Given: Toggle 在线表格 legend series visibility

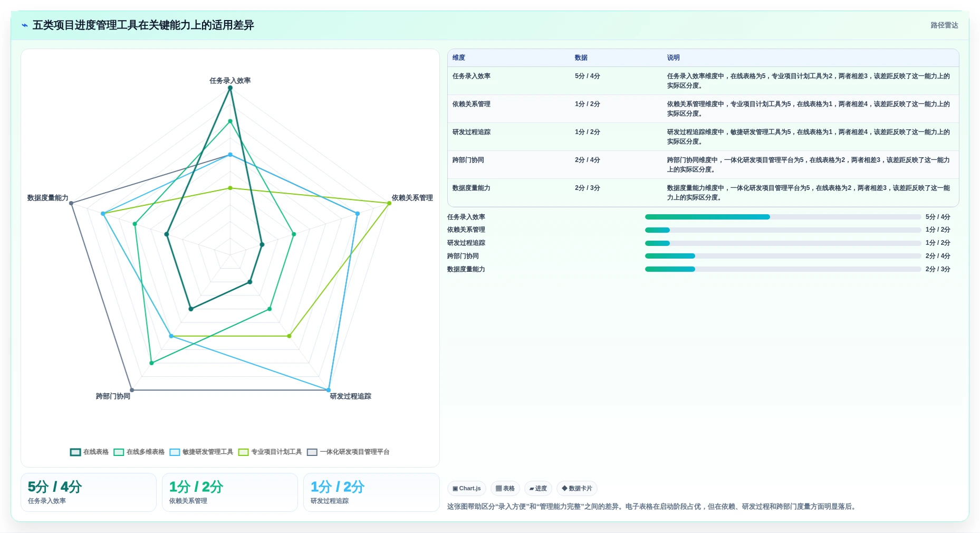Looking at the screenshot, I should 89,452.
